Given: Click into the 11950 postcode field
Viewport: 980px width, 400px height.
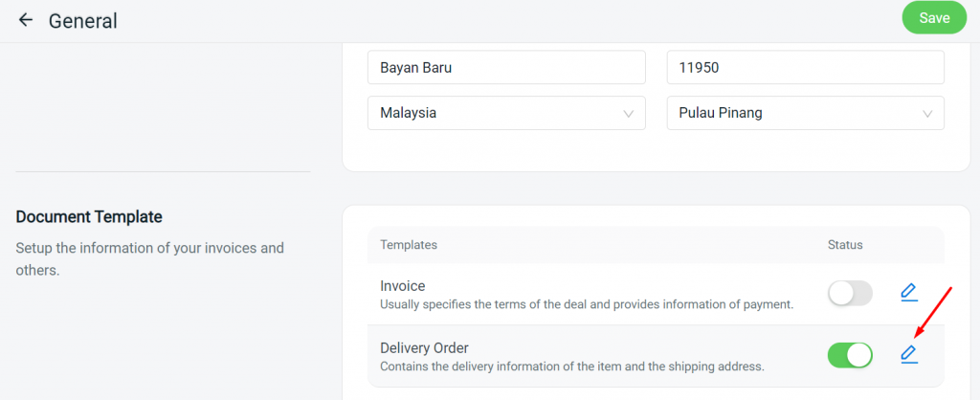Looking at the screenshot, I should pyautogui.click(x=804, y=68).
